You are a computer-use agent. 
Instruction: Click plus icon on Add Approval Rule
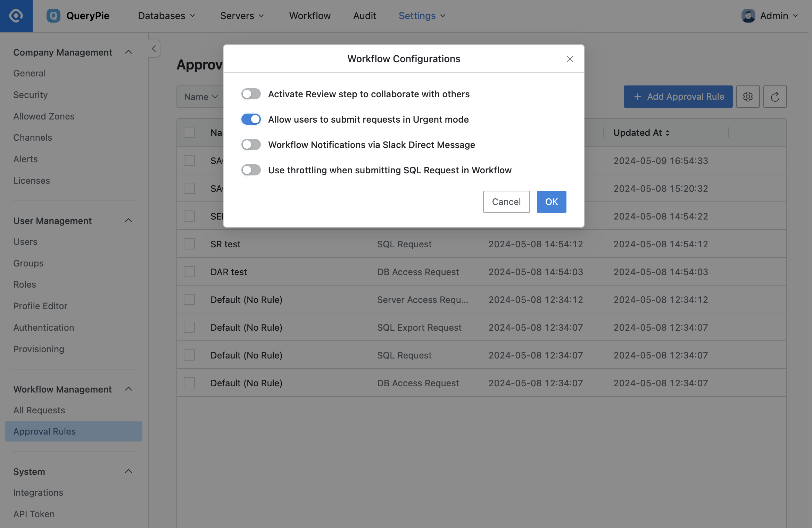(x=637, y=97)
